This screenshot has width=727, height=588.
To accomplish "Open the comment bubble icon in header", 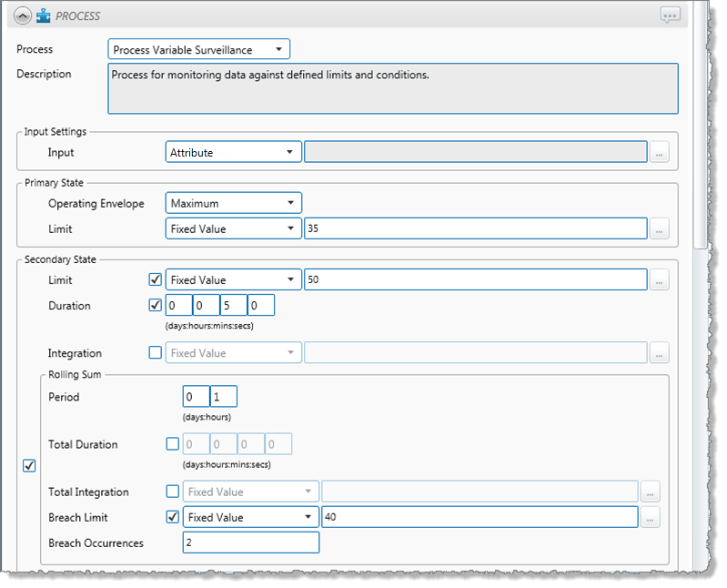I will point(671,15).
